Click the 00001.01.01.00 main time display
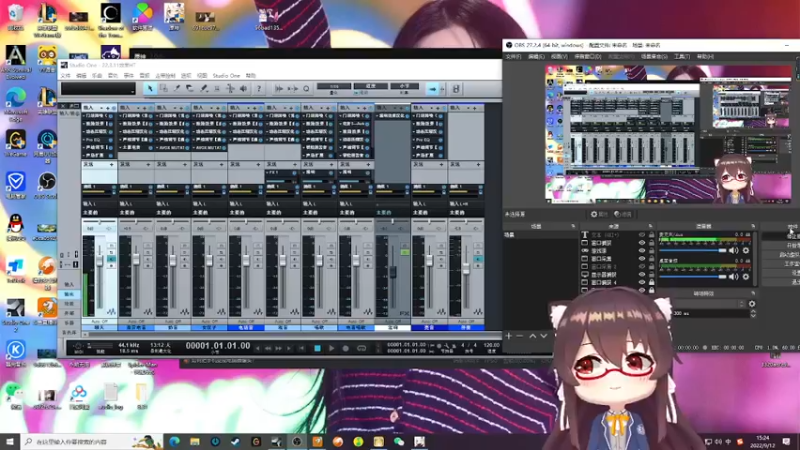 218,345
